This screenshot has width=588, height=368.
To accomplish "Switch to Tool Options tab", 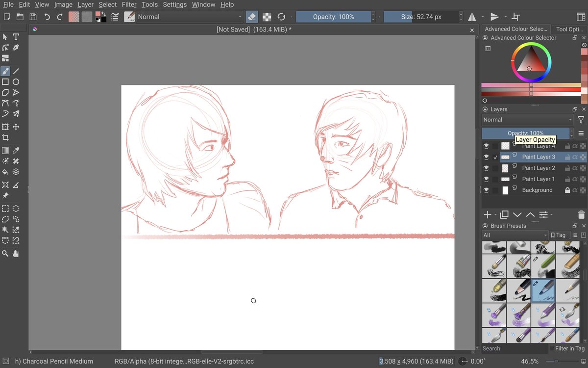I will tap(569, 29).
